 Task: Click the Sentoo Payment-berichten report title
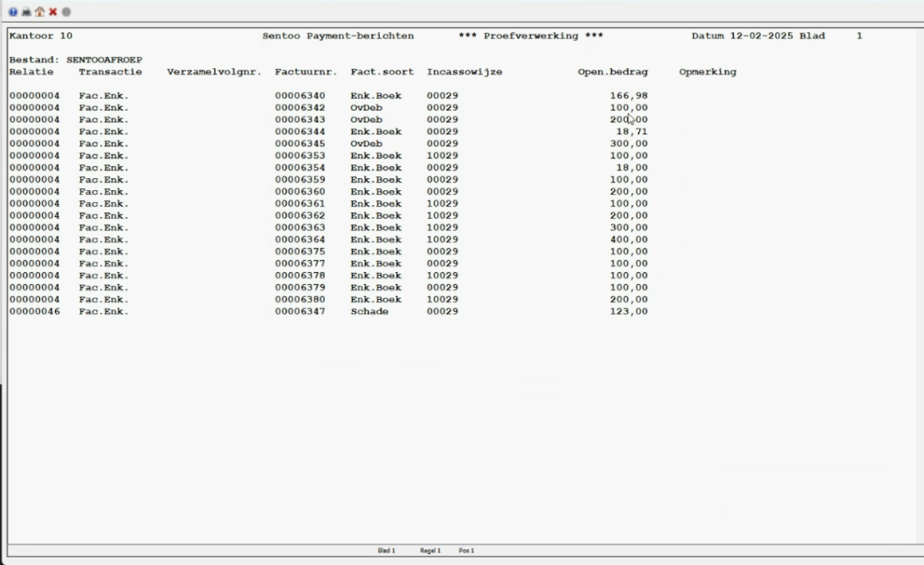[x=338, y=36]
